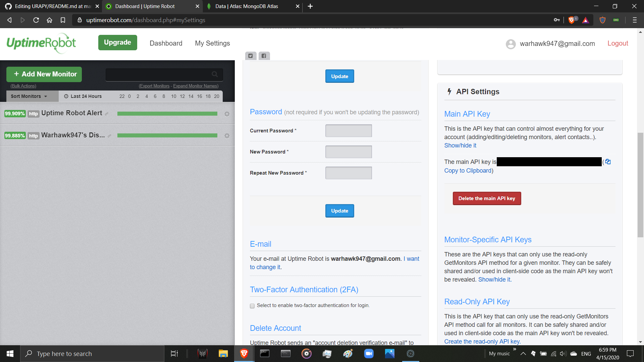Click the copy icon beside main API key
Viewport: 644px width, 362px height.
tap(608, 162)
